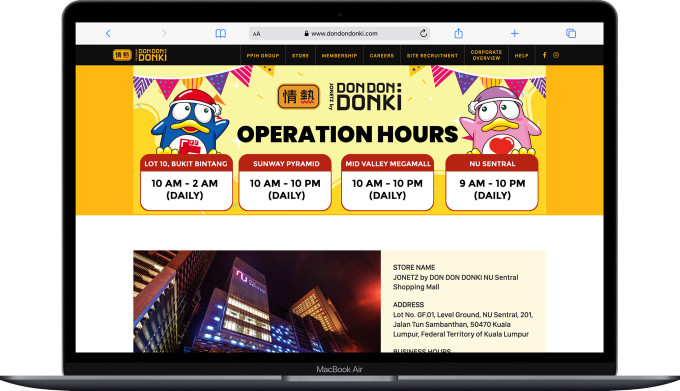The image size is (680, 391).
Task: Select the NU Sentral hours card
Action: coord(492,182)
